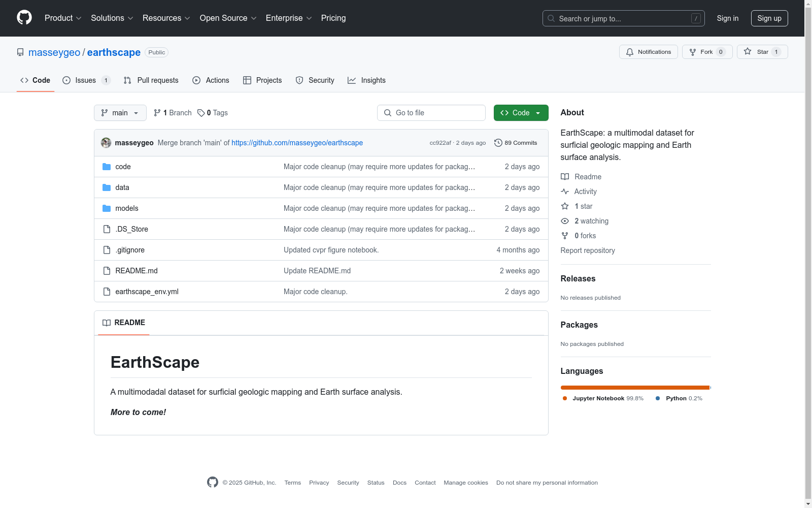The height and width of the screenshot is (508, 812).
Task: Expand the Product menu
Action: (x=63, y=18)
